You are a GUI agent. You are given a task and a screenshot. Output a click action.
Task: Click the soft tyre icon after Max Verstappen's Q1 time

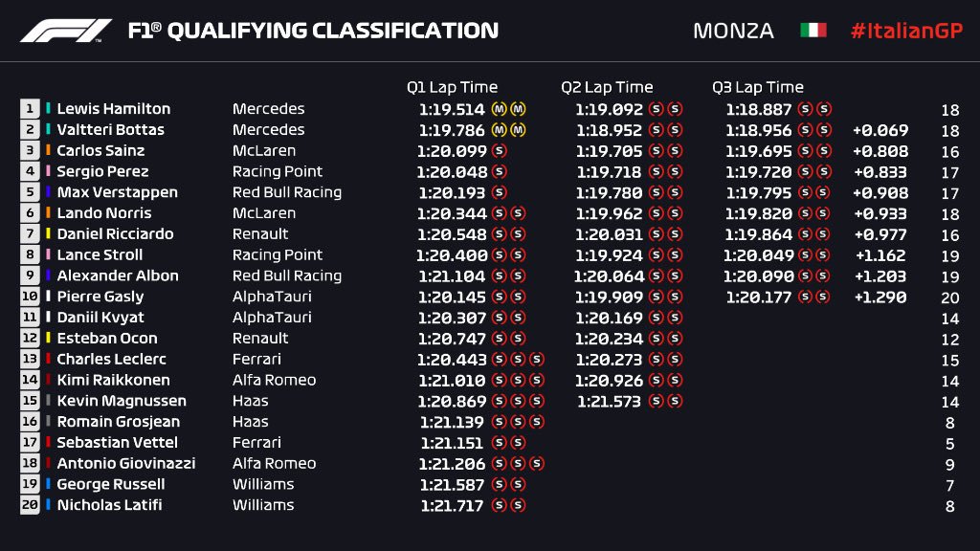499,192
